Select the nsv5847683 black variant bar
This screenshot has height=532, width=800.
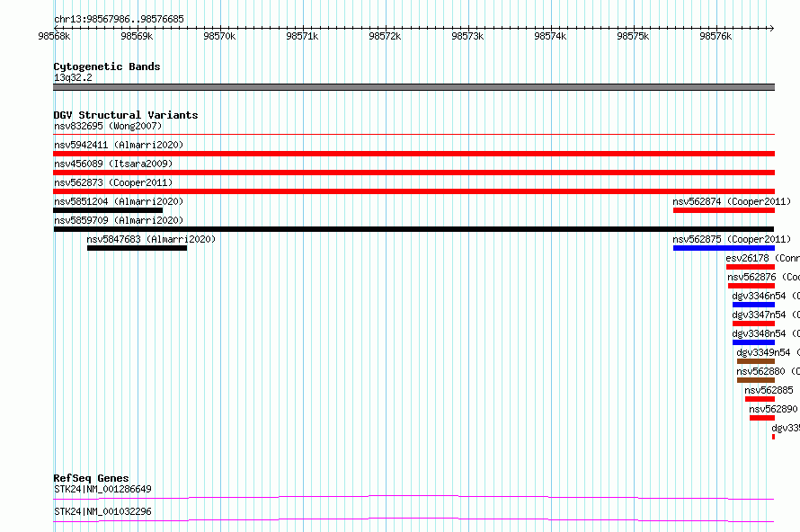[137, 248]
